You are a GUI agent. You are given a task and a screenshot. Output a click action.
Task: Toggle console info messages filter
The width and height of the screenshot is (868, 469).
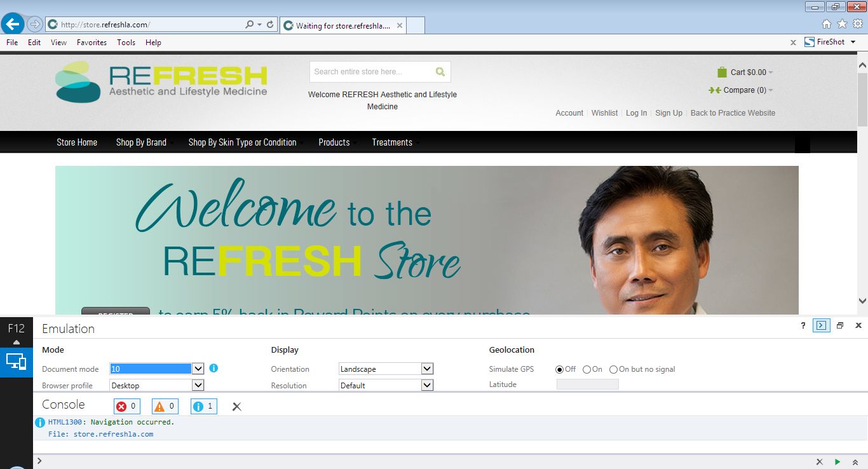[x=203, y=406]
